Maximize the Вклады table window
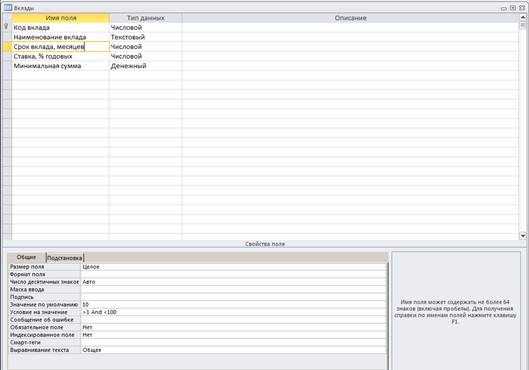529x370 pixels. point(513,8)
